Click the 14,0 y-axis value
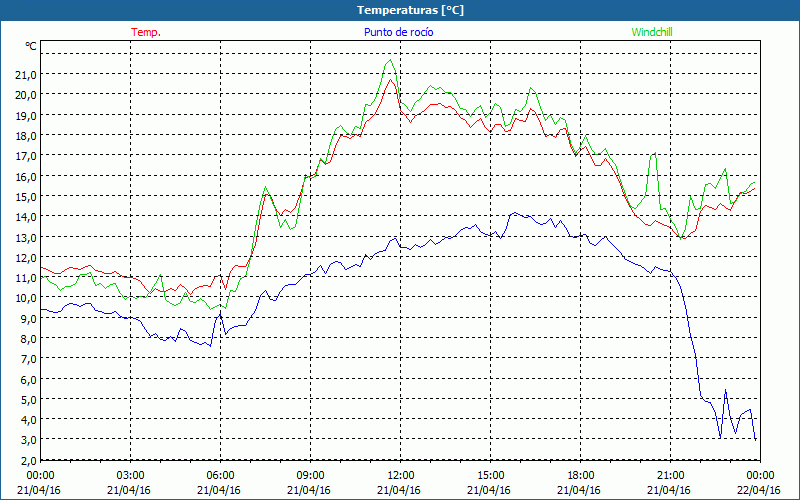The height and width of the screenshot is (500, 800). [27, 216]
